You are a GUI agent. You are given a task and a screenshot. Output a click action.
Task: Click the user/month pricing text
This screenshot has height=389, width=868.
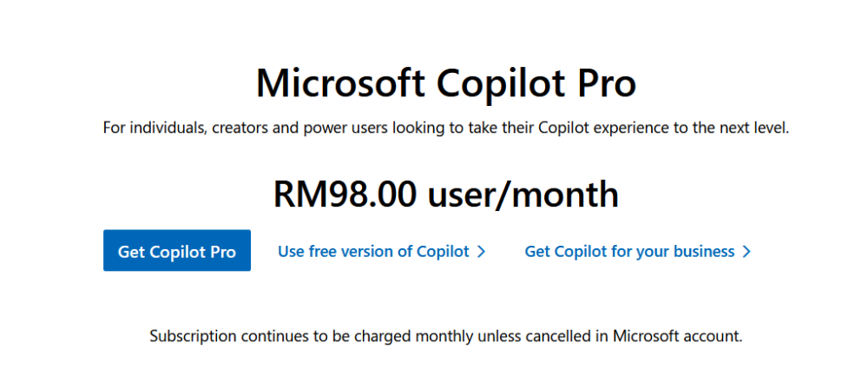[523, 194]
